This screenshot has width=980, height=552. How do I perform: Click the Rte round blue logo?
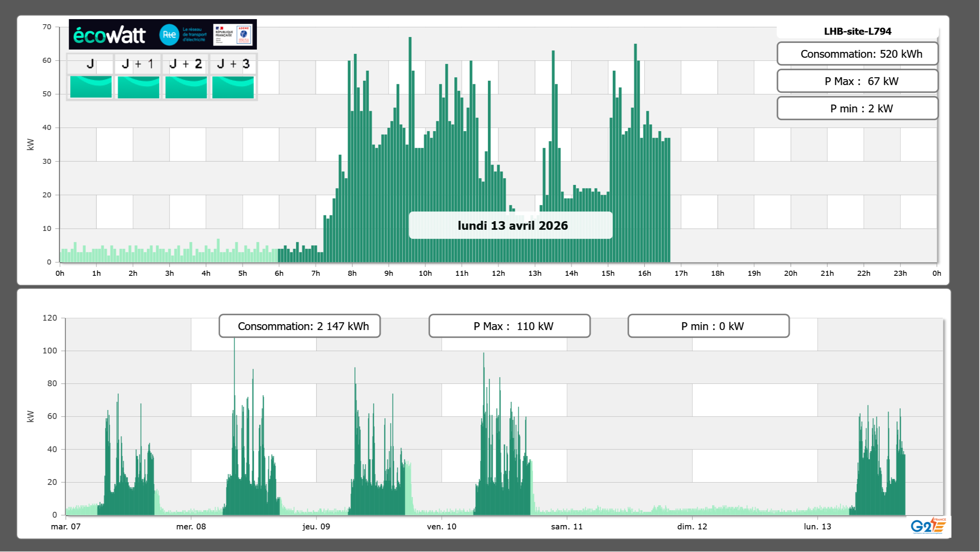pos(169,35)
